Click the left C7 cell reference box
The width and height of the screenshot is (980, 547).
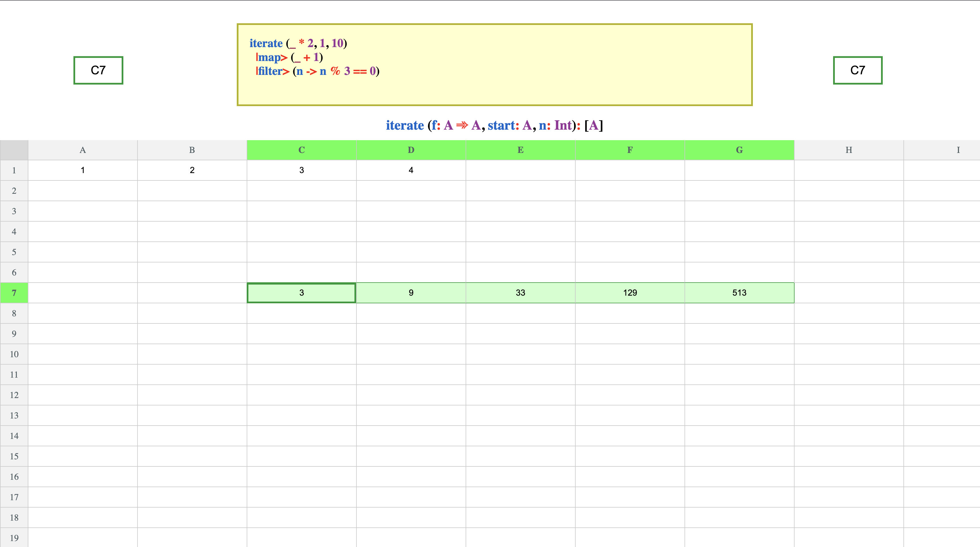(x=98, y=70)
